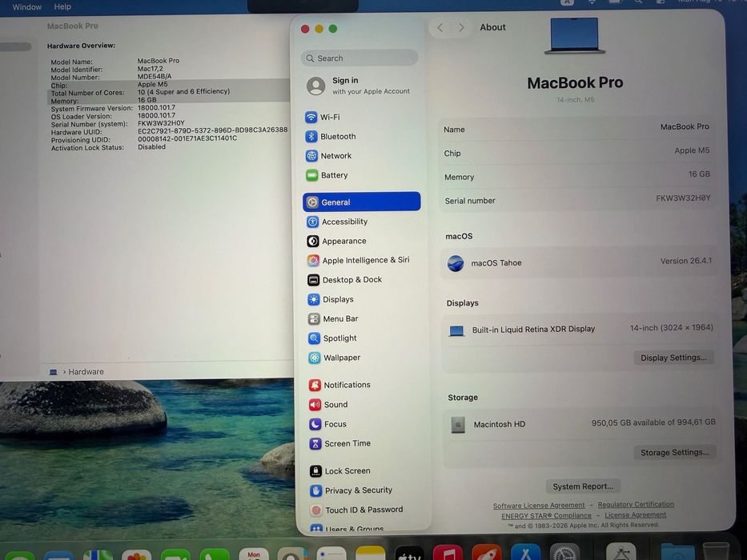This screenshot has height=560, width=747.
Task: Click the laptop icon in System Information path
Action: (54, 372)
